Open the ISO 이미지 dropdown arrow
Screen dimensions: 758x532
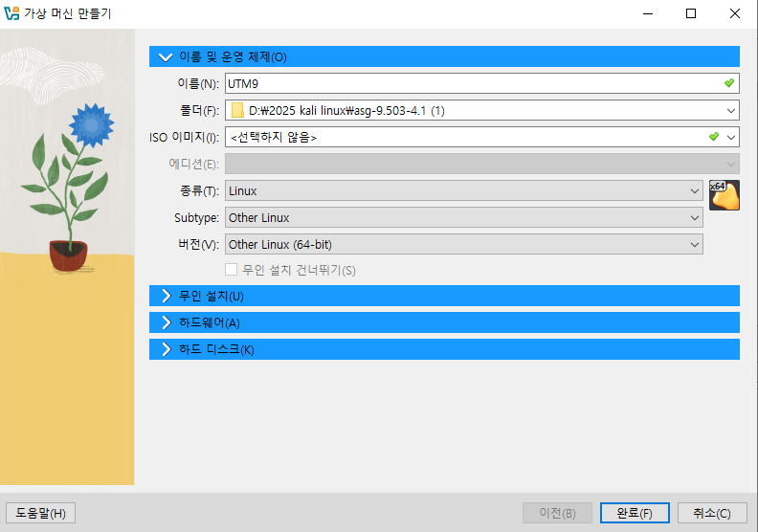click(731, 137)
